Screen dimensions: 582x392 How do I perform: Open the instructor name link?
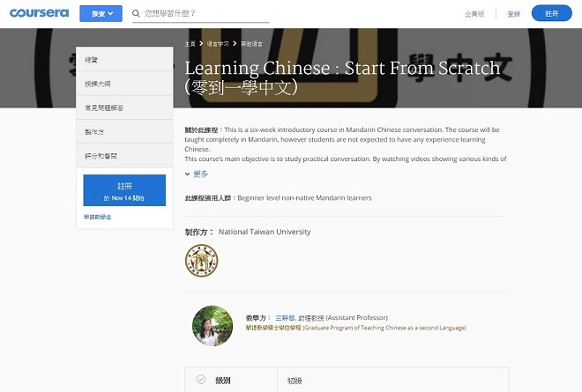[x=285, y=318]
